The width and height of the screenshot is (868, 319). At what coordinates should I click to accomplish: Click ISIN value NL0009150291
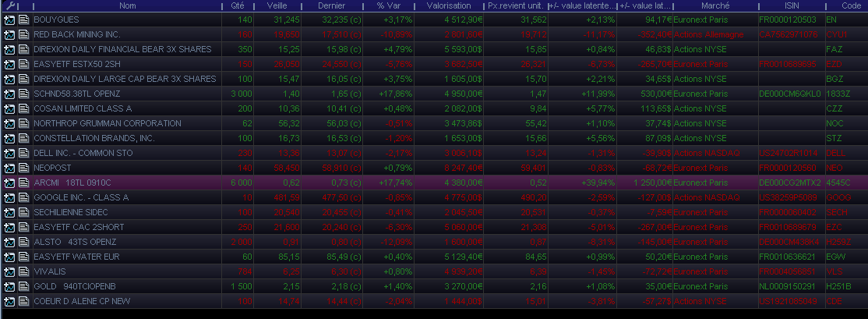(x=788, y=286)
